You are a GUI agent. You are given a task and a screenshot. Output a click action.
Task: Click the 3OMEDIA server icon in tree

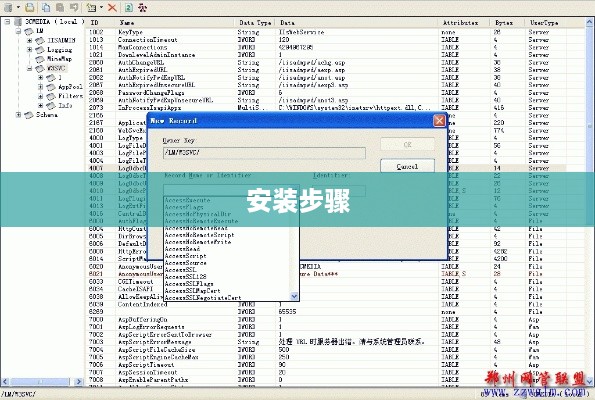(x=18, y=22)
